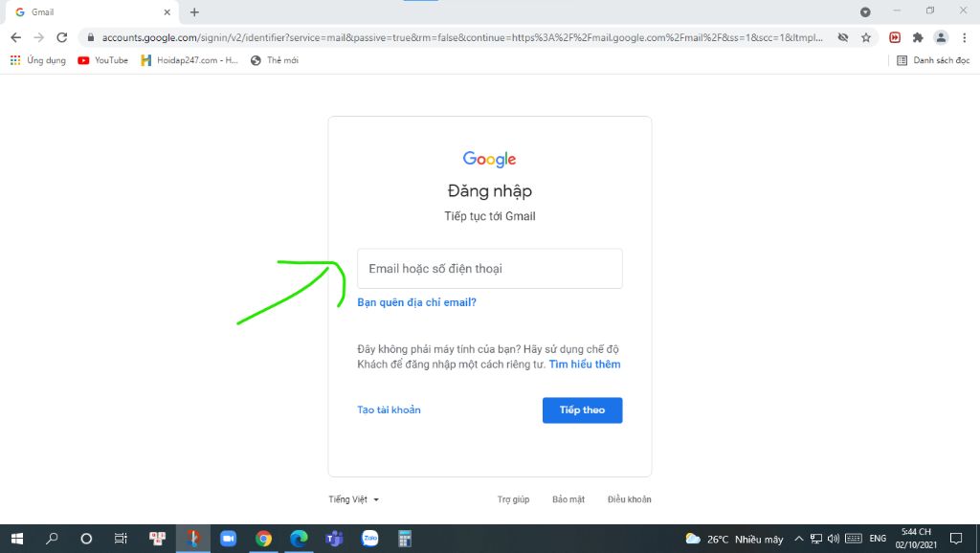Open the YouTube bookmark
Viewport: 980px width, 553px height.
click(x=102, y=60)
